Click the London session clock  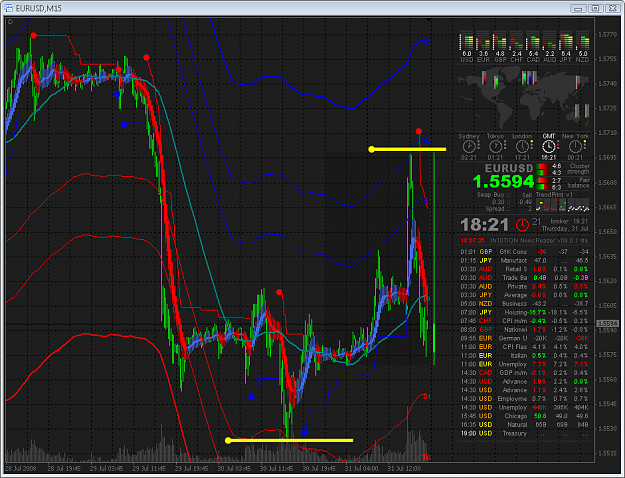coord(522,147)
